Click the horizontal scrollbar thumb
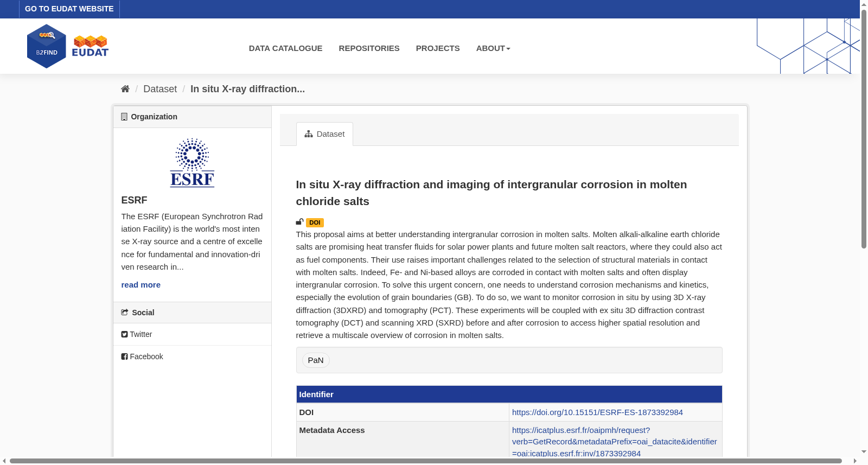Viewport: 868px width, 465px height. [425, 461]
